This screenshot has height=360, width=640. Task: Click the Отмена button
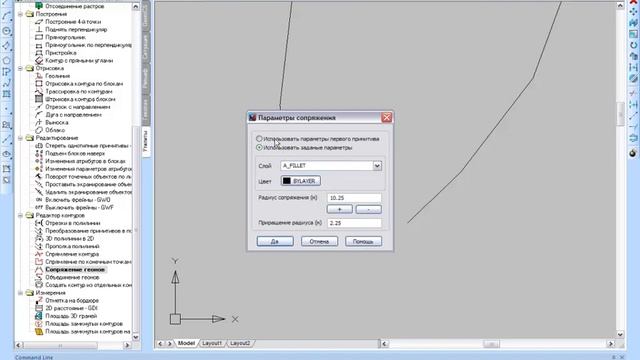(319, 241)
